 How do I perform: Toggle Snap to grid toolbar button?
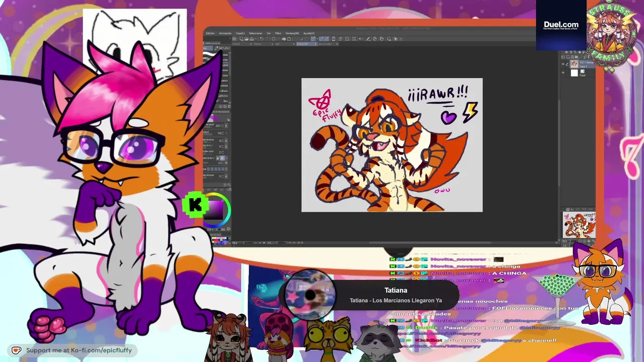coord(326,39)
